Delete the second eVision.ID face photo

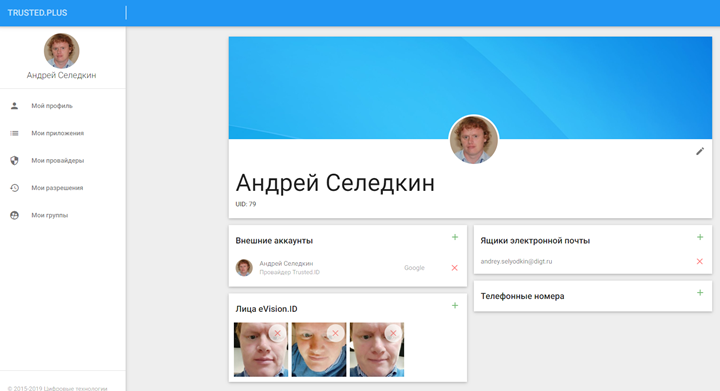(335, 333)
